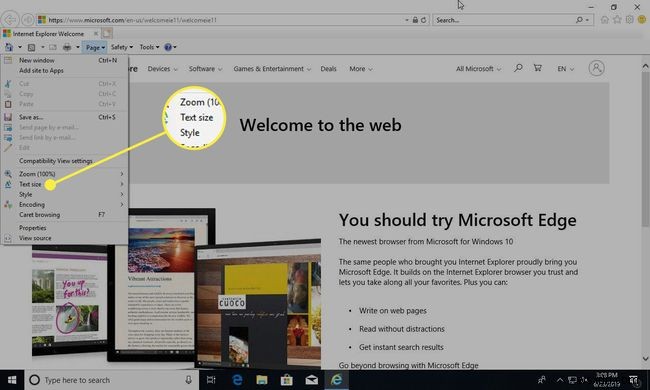650x390 pixels.
Task: Open the Home icon in the toolbar
Action: [x=605, y=19]
